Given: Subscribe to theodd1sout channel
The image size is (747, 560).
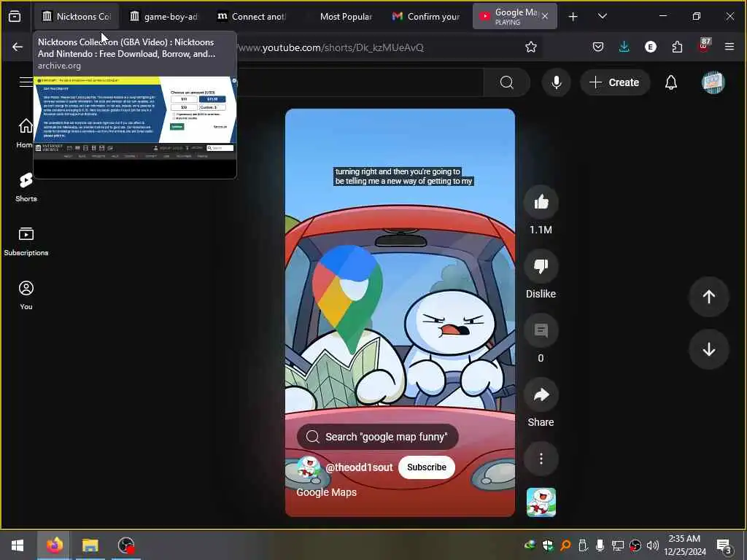Looking at the screenshot, I should pos(426,467).
